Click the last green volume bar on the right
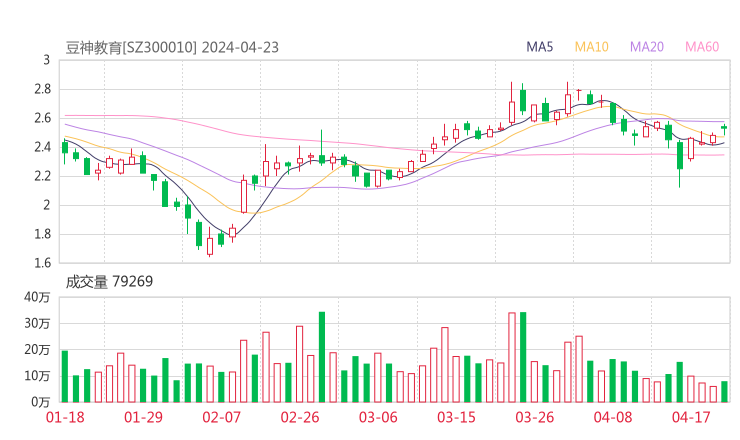This screenshot has width=740, height=440. (x=724, y=392)
